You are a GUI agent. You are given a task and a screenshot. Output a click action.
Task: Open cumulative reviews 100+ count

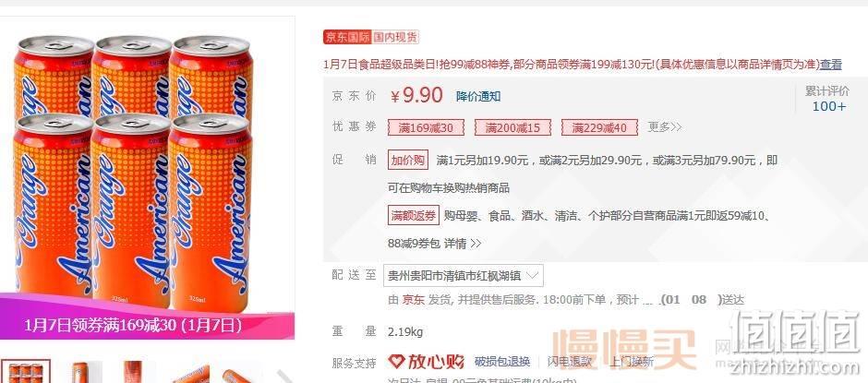pyautogui.click(x=828, y=106)
